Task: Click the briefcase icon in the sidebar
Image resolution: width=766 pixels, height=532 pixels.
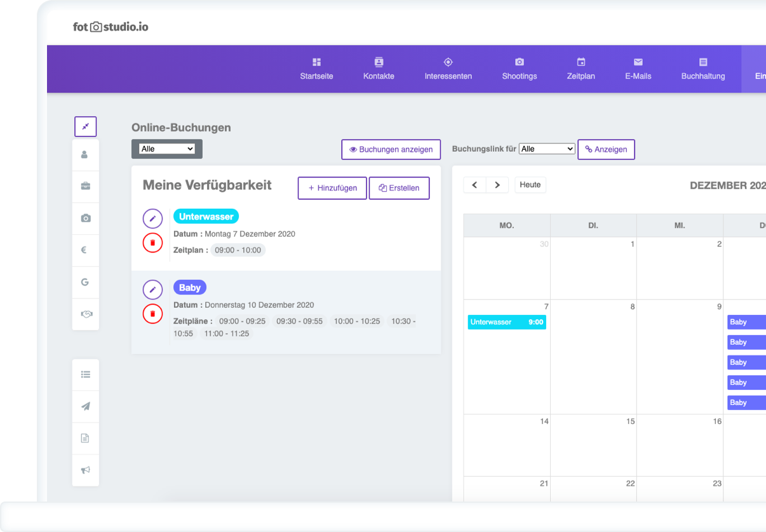Action: tap(85, 186)
